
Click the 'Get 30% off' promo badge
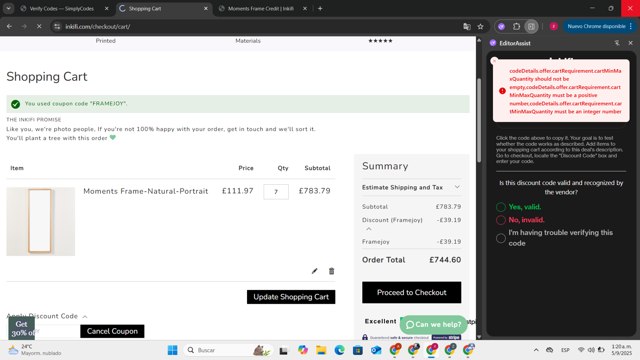pyautogui.click(x=21, y=328)
